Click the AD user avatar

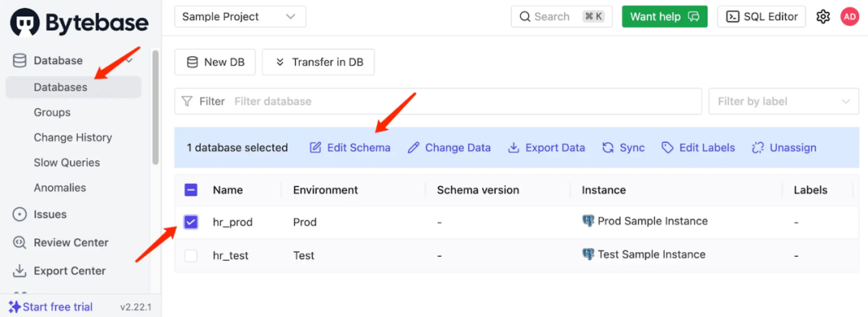pos(850,17)
